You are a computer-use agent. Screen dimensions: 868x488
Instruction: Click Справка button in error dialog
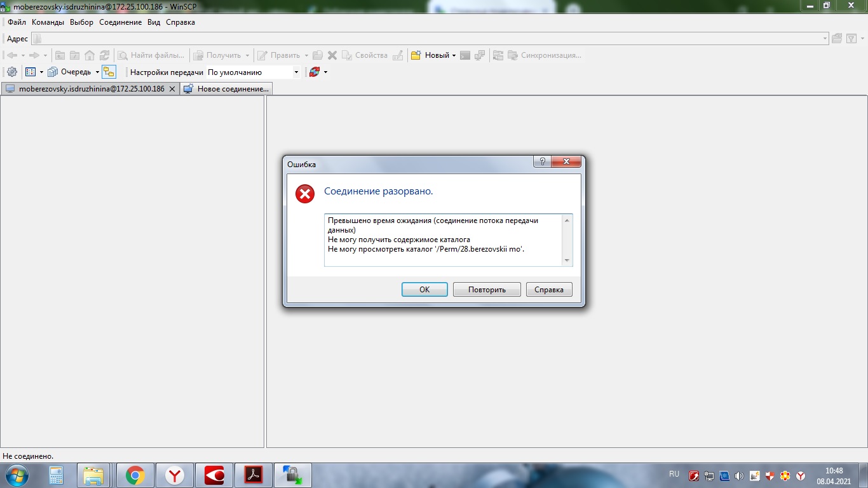549,290
